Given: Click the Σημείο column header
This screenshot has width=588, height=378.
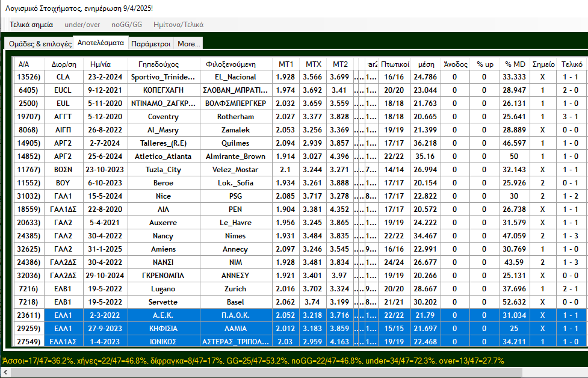Looking at the screenshot, I should coord(544,64).
